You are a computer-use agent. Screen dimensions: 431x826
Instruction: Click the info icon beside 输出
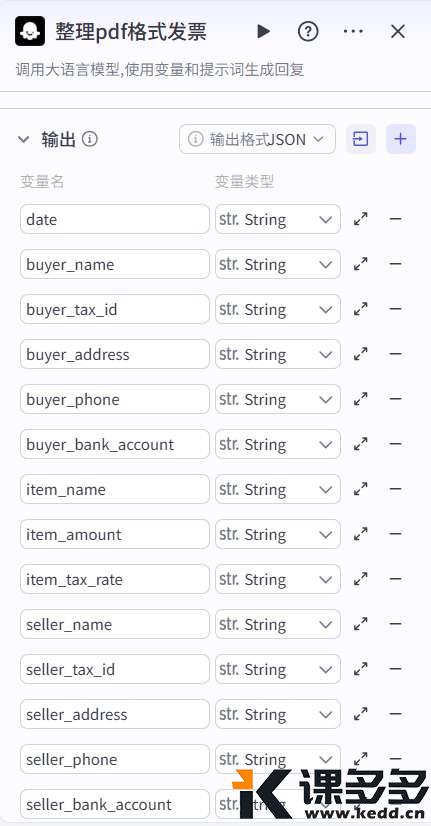[90, 139]
